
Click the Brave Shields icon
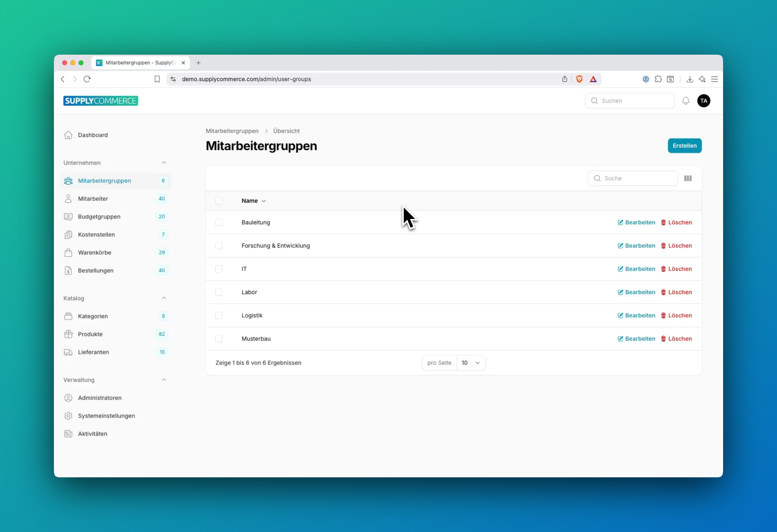click(579, 79)
